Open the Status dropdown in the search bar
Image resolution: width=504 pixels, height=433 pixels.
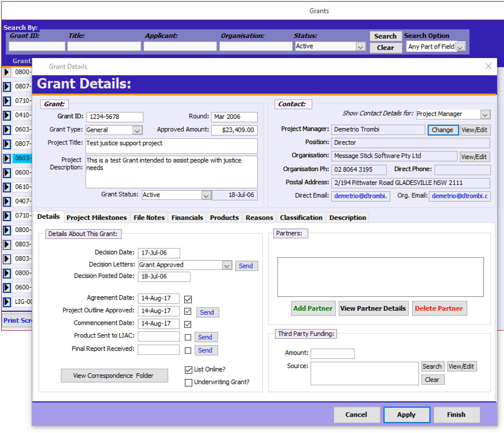[361, 47]
